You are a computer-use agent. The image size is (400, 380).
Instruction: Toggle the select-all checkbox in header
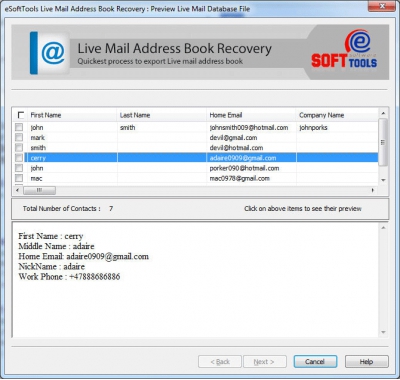click(21, 115)
